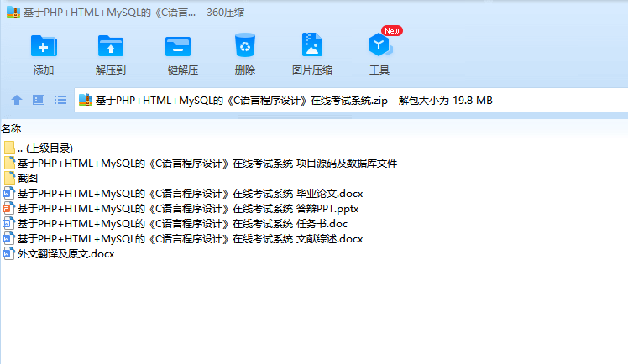Click the 解压到 (Extract to) icon
The width and height of the screenshot is (628, 364).
[111, 45]
